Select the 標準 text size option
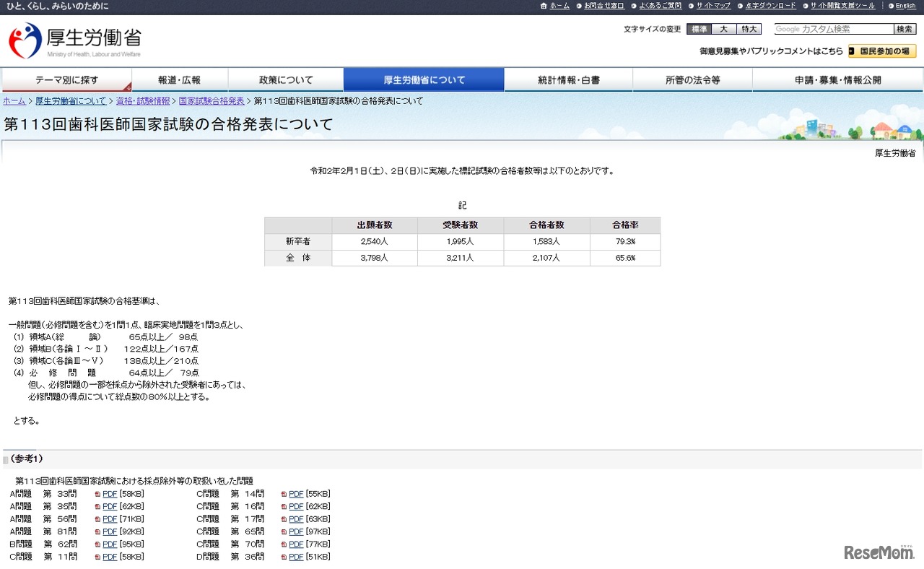 coord(699,29)
